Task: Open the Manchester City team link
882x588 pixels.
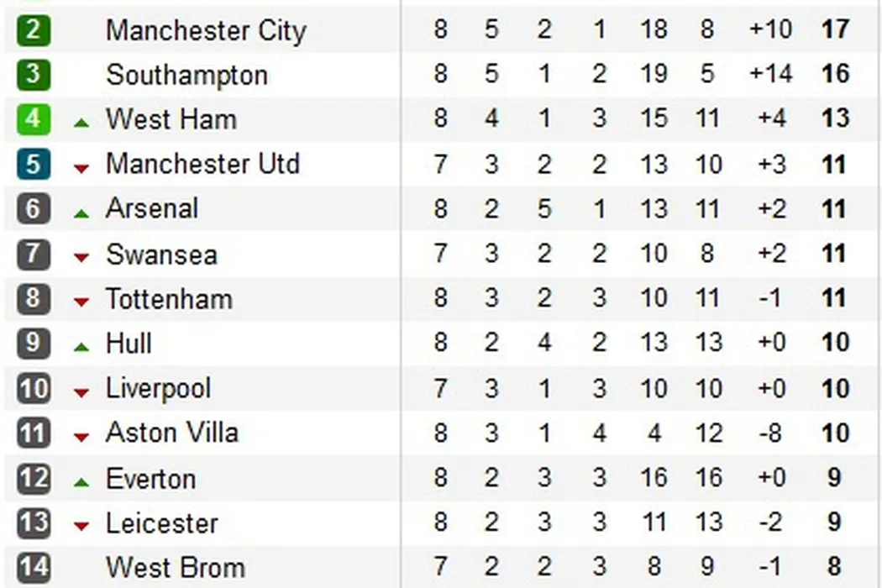Action: pos(206,30)
